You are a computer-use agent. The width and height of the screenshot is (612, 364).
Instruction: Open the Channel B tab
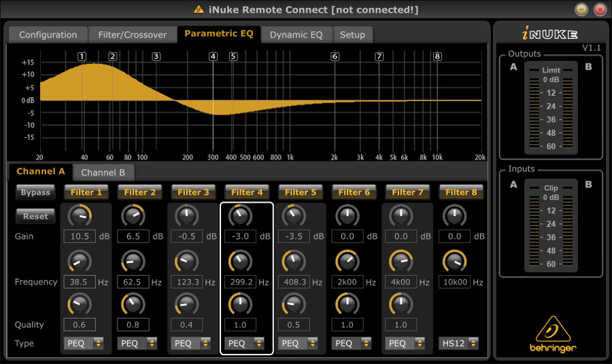pyautogui.click(x=103, y=172)
